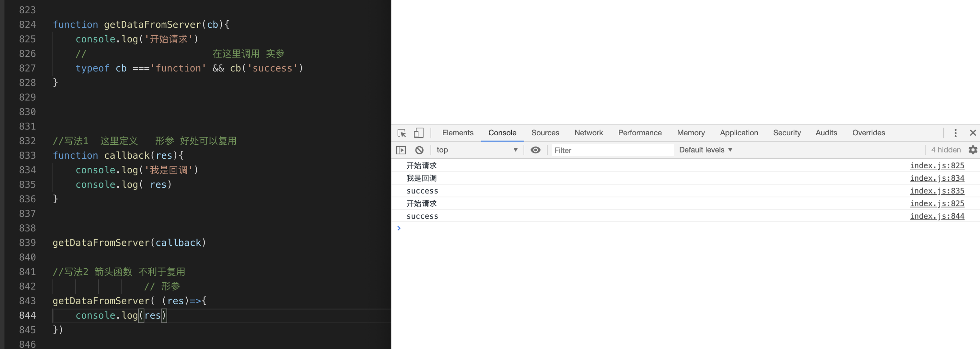
Task: Select the last 'success' console message
Action: (x=422, y=216)
